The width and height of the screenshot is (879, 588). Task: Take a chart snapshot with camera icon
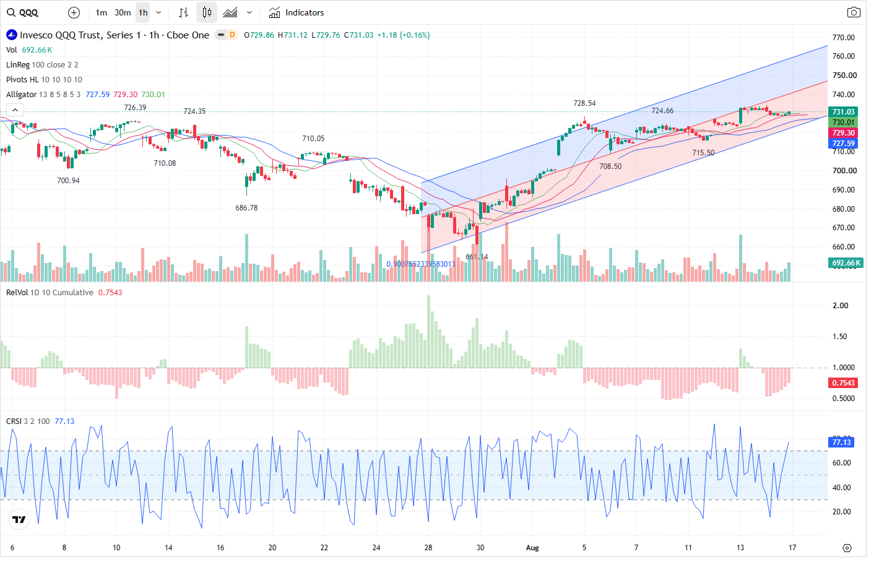[854, 12]
